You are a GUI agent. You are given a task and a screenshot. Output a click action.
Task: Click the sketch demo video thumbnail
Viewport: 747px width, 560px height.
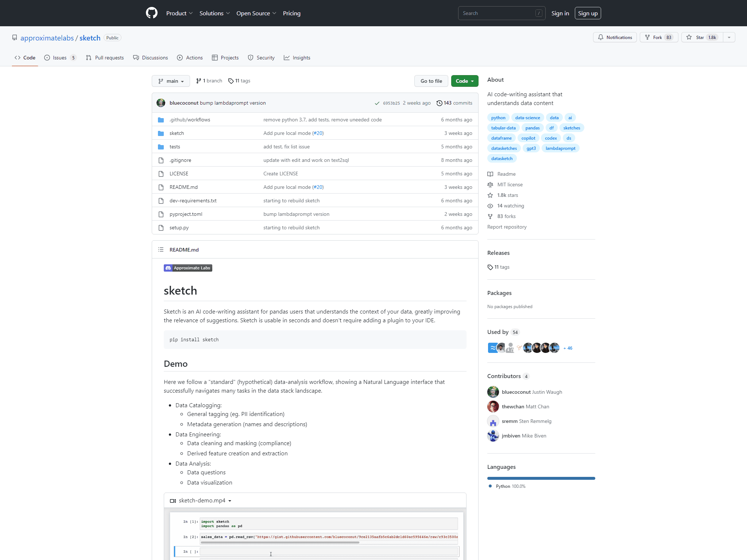click(315, 534)
